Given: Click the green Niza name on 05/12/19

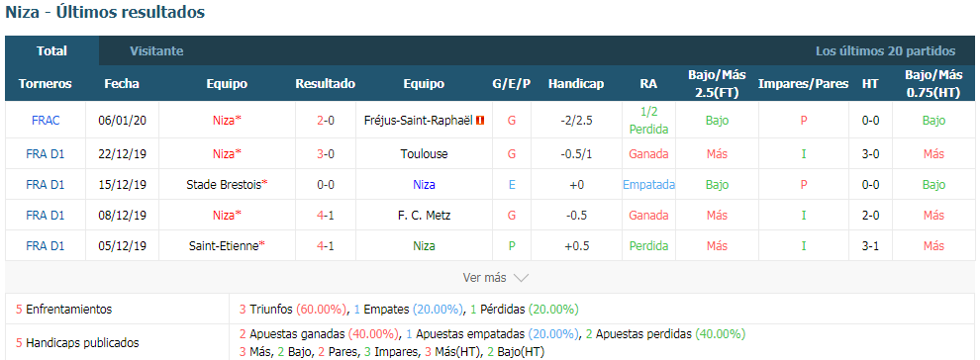Looking at the screenshot, I should (424, 246).
